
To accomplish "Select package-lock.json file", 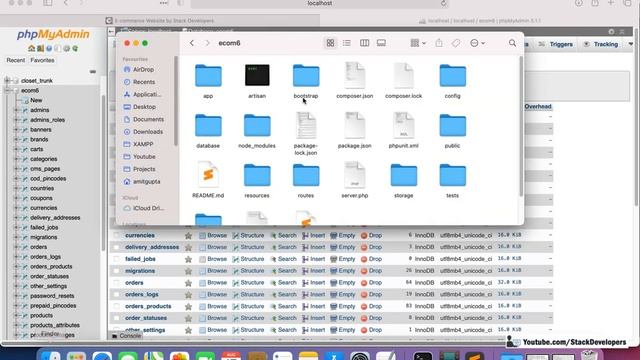I will click(306, 125).
